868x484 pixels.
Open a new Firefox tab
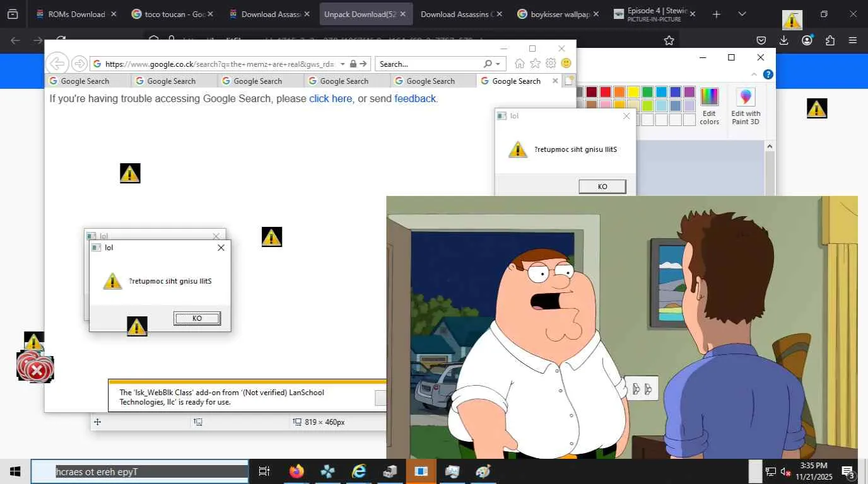[x=716, y=14]
